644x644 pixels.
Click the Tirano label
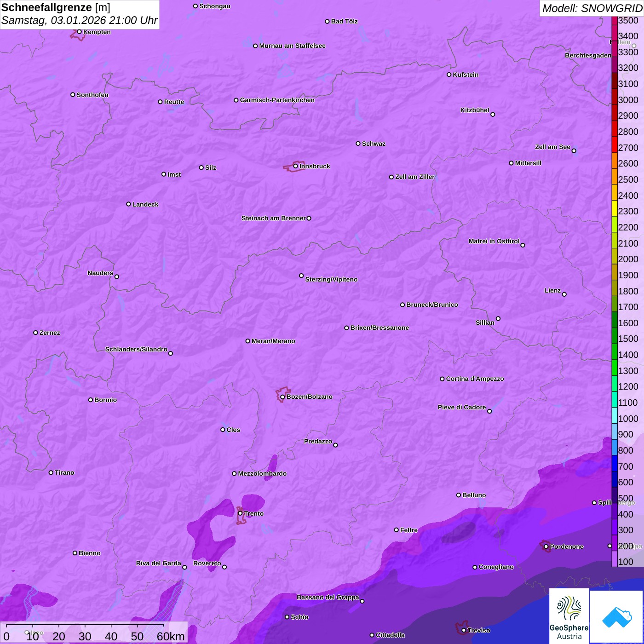point(64,472)
